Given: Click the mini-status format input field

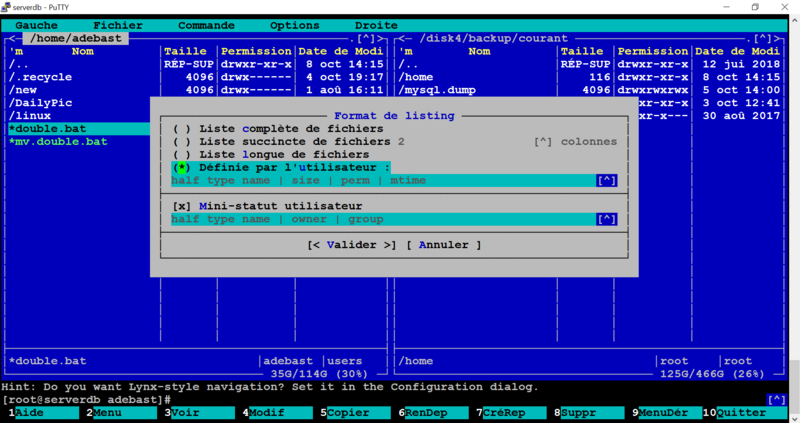Looking at the screenshot, I should (x=383, y=219).
